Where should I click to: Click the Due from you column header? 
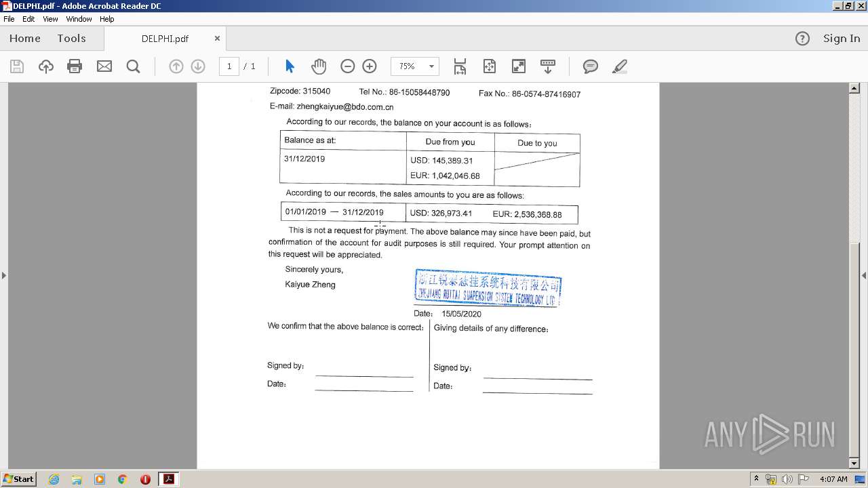click(450, 142)
